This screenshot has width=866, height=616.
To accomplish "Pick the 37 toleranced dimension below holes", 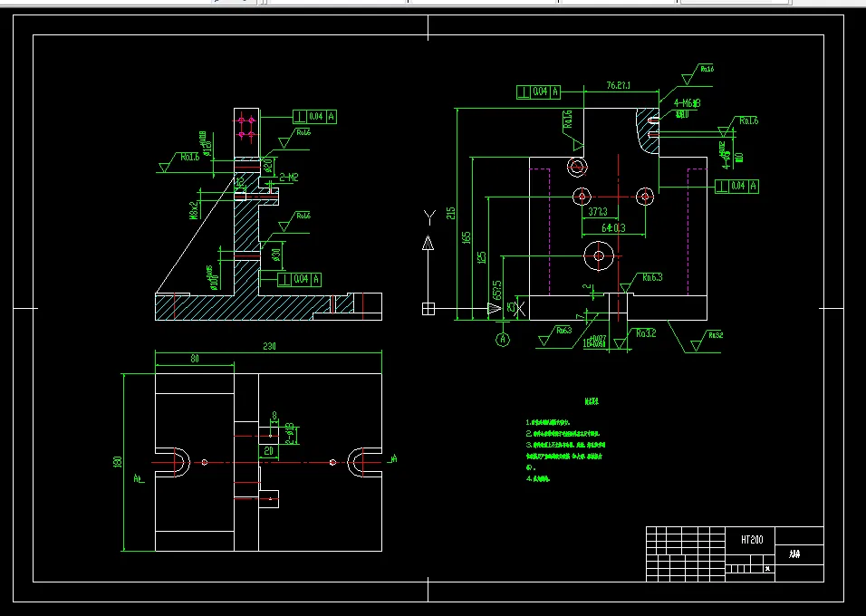I will tap(598, 212).
